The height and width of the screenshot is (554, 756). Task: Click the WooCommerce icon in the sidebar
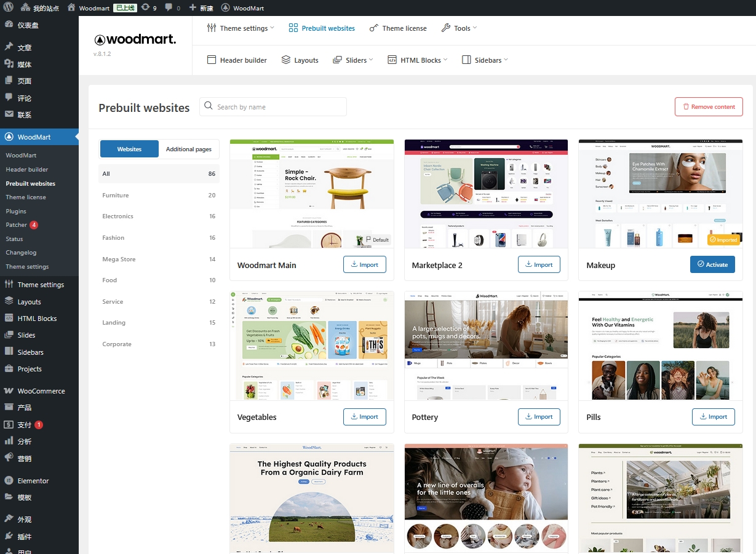pyautogui.click(x=9, y=391)
